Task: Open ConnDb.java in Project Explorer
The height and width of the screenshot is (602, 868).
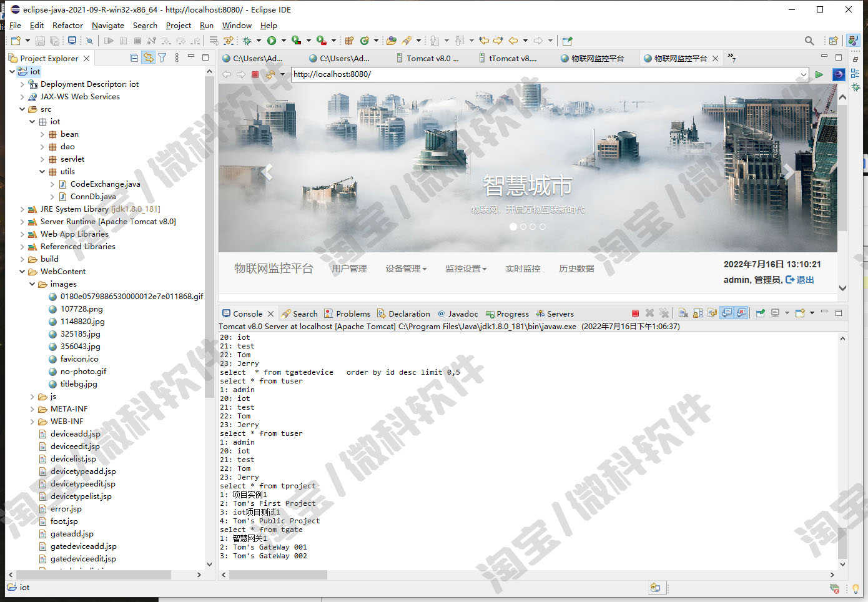Action: (92, 197)
